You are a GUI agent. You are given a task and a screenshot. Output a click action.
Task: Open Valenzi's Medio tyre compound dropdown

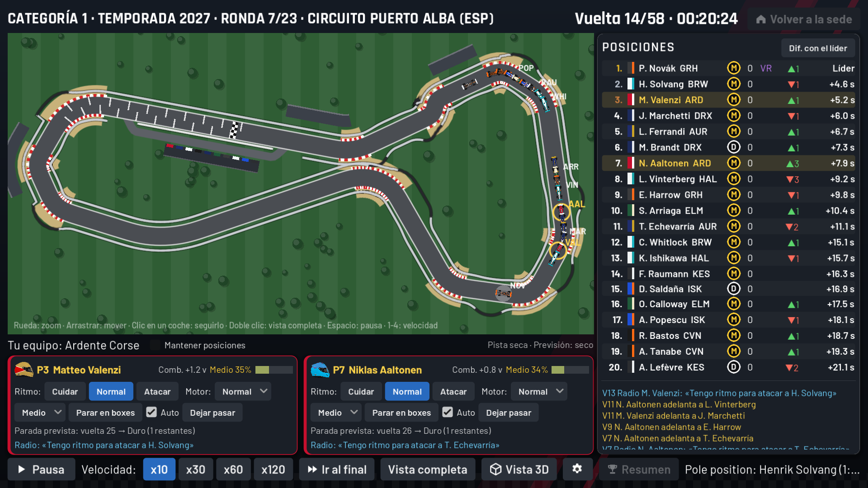[x=40, y=413]
